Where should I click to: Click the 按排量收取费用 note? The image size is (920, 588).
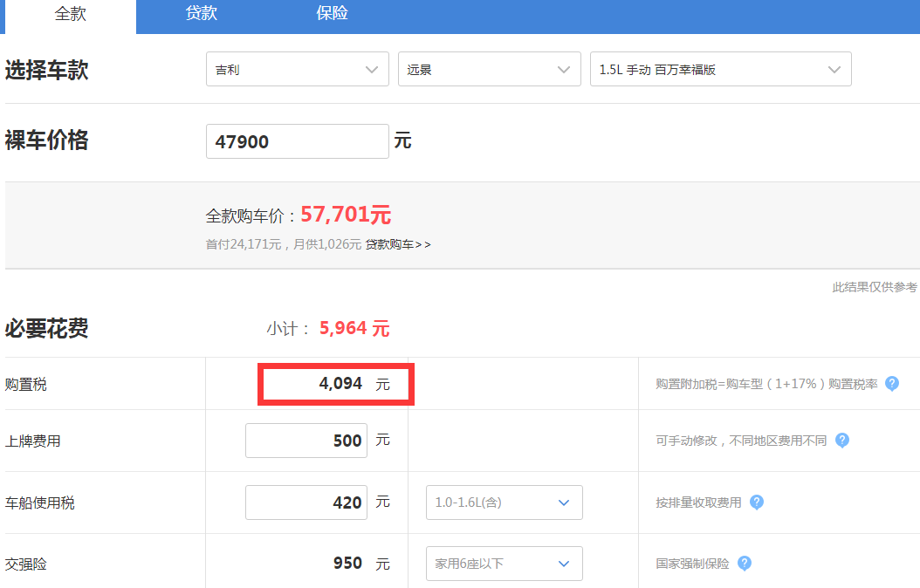[699, 503]
